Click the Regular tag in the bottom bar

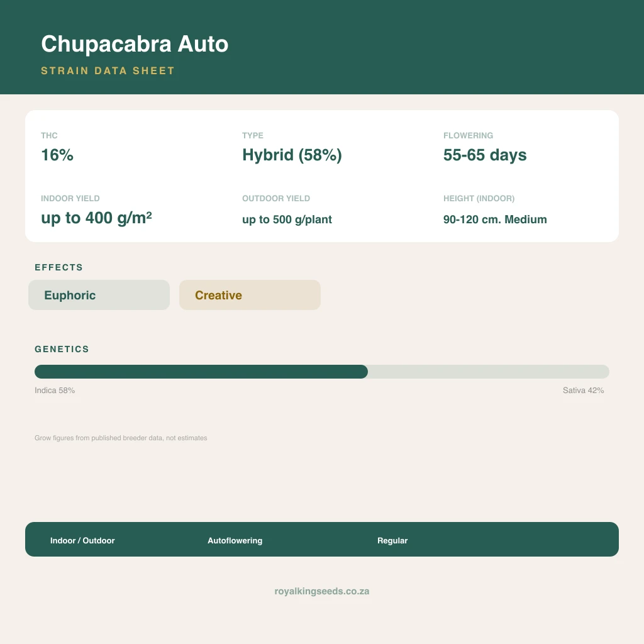point(392,540)
